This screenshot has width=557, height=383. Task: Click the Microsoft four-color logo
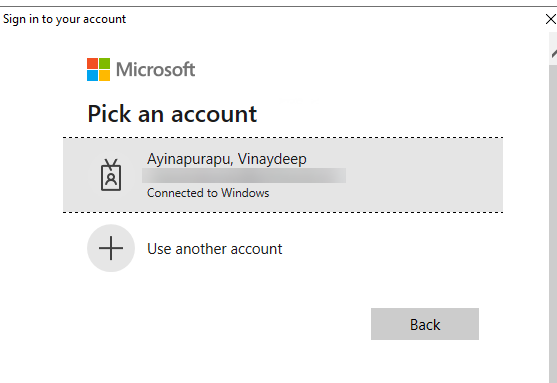pos(98,69)
